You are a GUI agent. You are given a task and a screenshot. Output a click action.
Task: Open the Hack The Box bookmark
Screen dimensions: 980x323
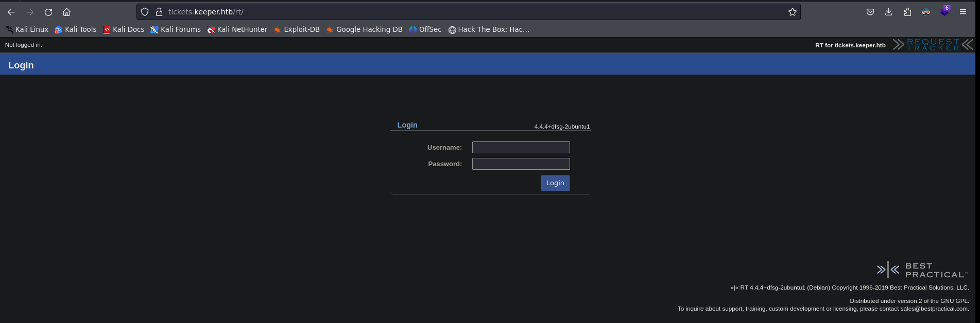[489, 30]
